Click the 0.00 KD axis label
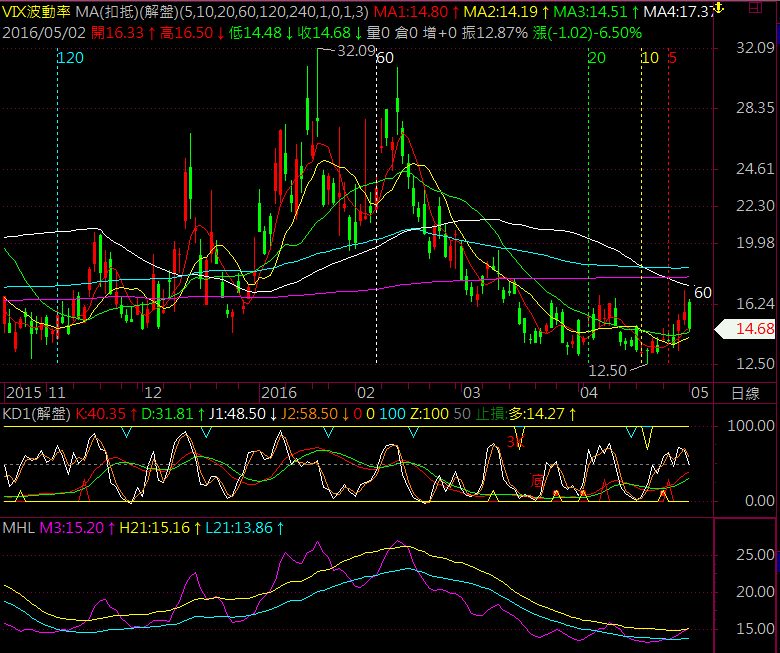This screenshot has width=780, height=653. [x=760, y=501]
